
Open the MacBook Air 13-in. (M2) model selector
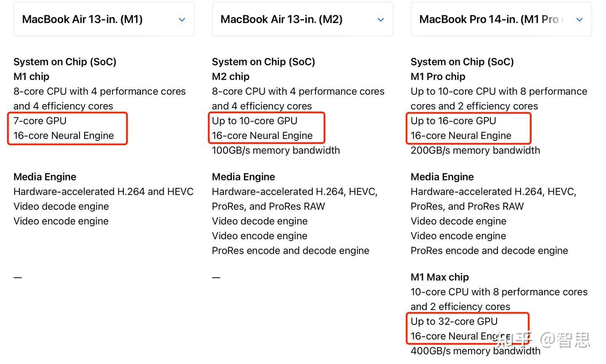click(x=302, y=19)
